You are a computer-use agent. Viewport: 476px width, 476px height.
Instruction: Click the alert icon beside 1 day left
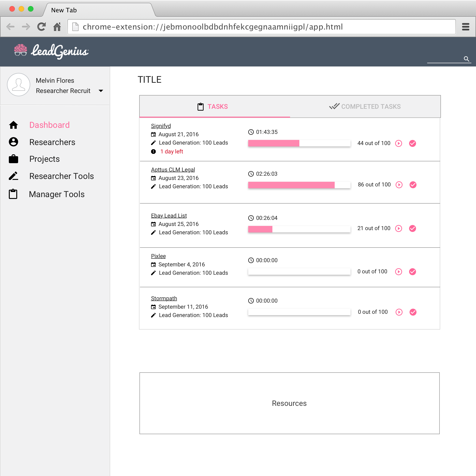click(x=153, y=152)
